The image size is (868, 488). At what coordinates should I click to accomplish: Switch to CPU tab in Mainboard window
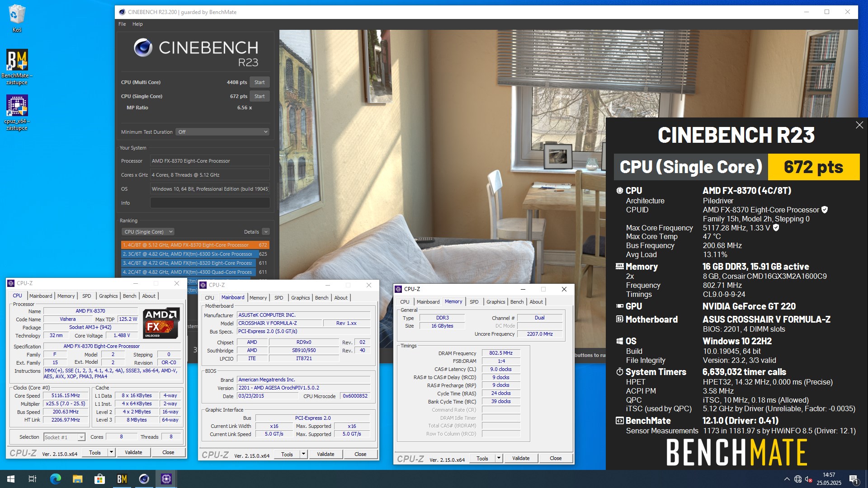point(209,298)
